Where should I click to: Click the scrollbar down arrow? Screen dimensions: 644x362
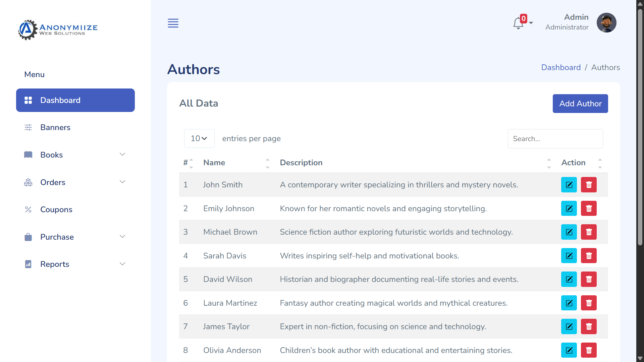point(640,358)
